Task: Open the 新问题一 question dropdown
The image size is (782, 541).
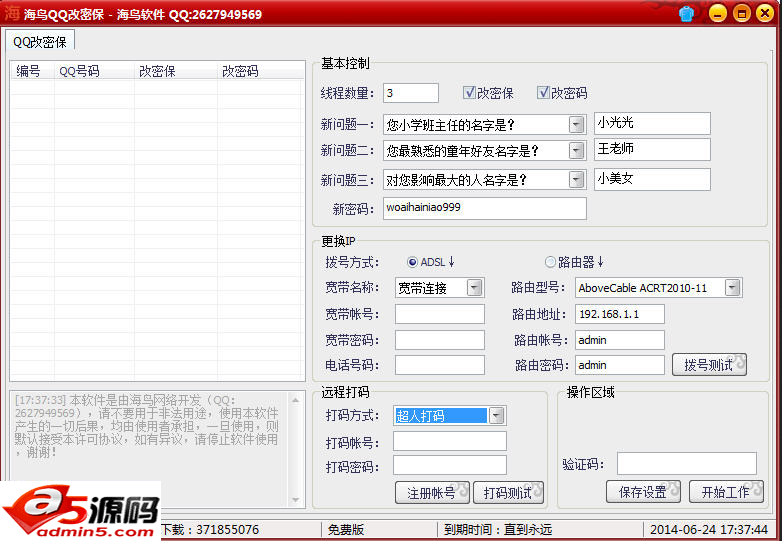Action: [x=576, y=124]
